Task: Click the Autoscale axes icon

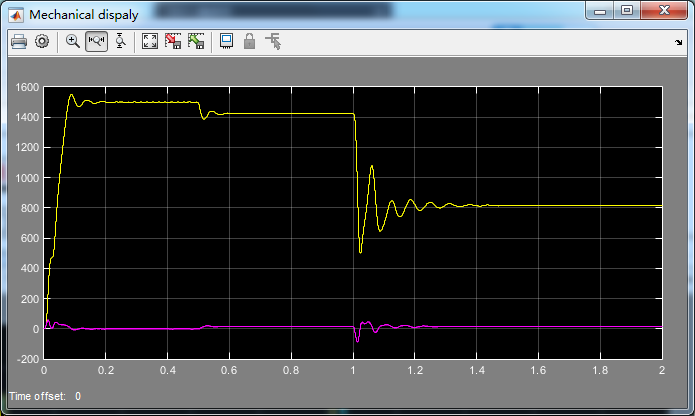Action: tap(150, 42)
